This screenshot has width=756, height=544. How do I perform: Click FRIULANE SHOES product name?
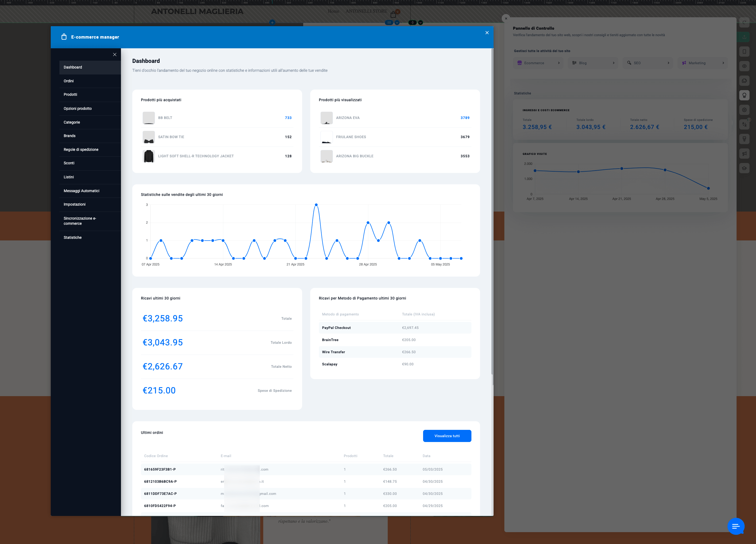click(x=351, y=137)
